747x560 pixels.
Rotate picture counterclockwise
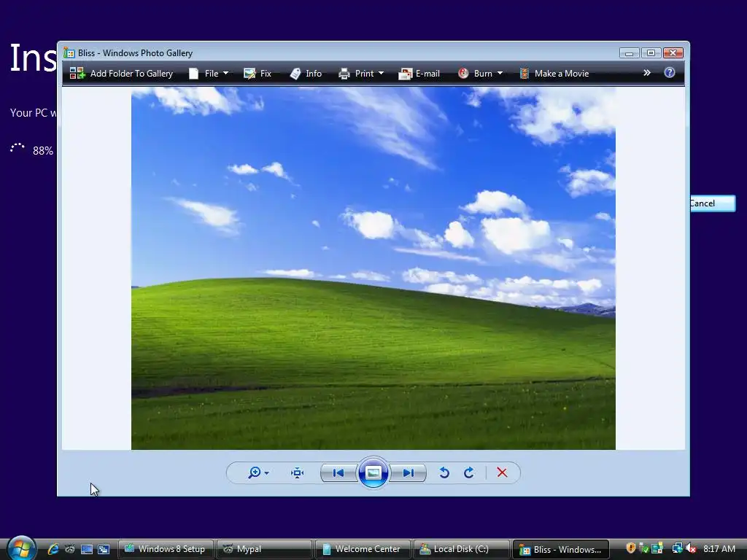pyautogui.click(x=444, y=472)
